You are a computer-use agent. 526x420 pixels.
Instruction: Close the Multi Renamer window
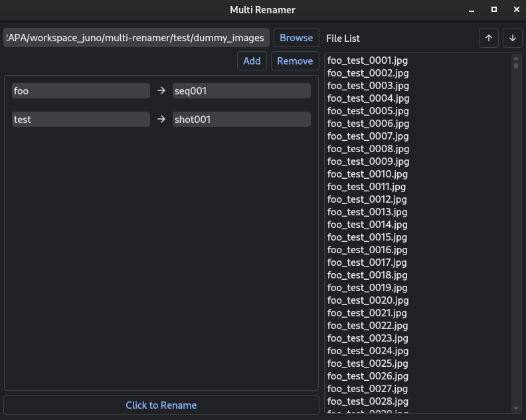(517, 10)
